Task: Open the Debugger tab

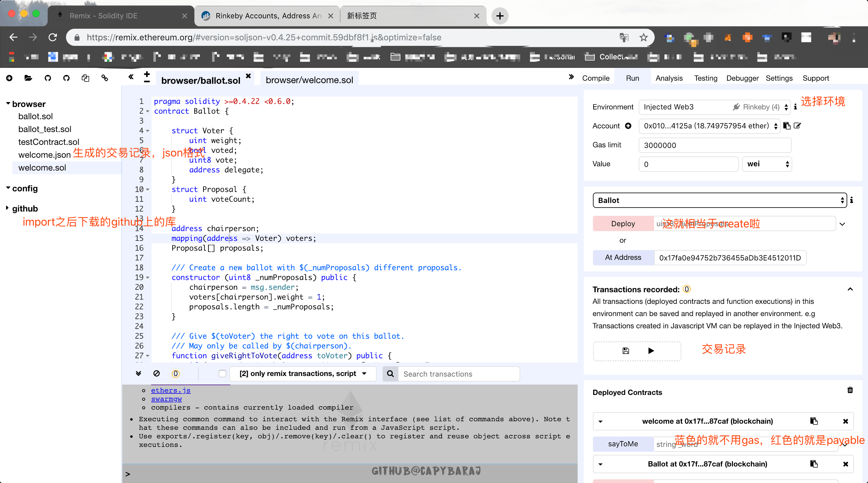Action: pyautogui.click(x=742, y=78)
